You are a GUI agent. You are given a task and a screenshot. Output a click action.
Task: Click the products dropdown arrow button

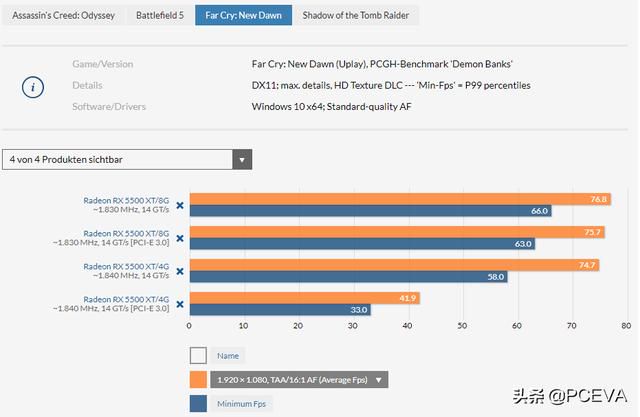[242, 160]
